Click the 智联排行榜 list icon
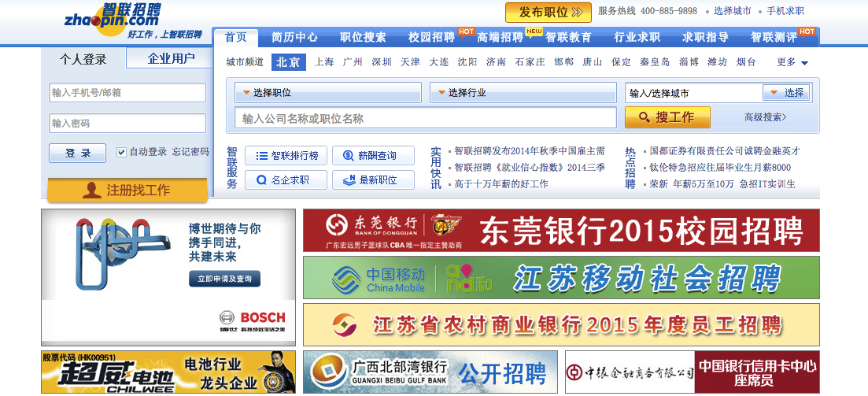The width and height of the screenshot is (868, 396). (x=262, y=156)
